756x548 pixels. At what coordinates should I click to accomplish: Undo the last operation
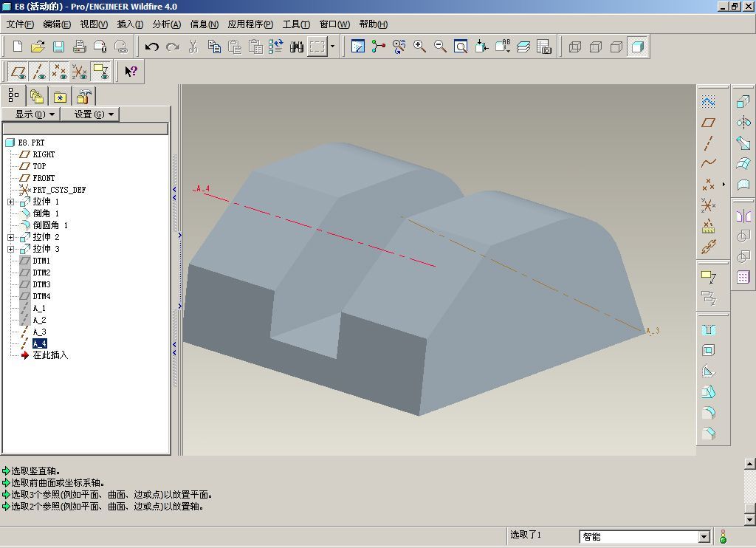[152, 47]
